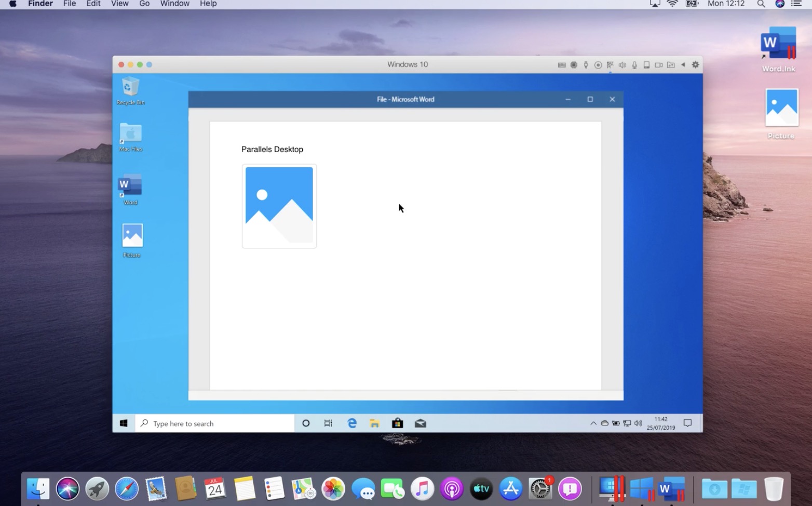Open Safari from the Dock
The height and width of the screenshot is (506, 812).
coord(127,489)
